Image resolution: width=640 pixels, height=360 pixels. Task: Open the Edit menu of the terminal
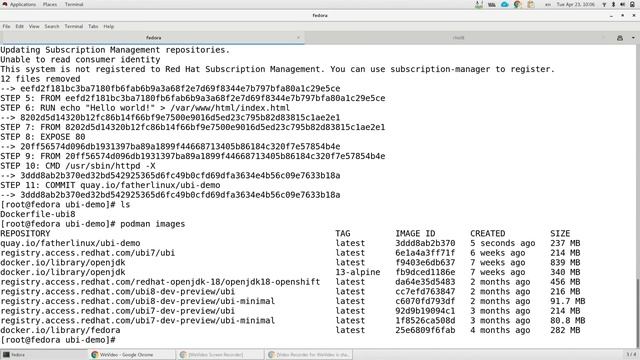click(x=20, y=27)
